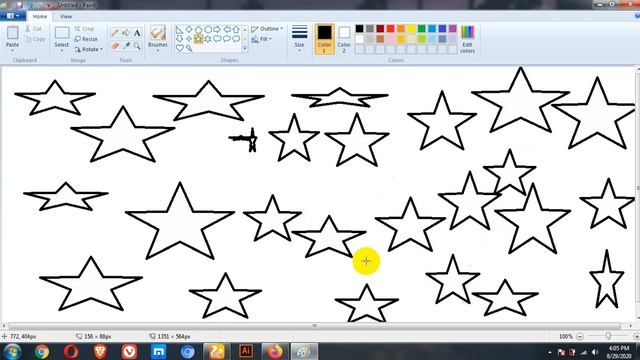Viewport: 640px width, 360px height.
Task: Choose the up arrow shape
Action: click(x=236, y=30)
